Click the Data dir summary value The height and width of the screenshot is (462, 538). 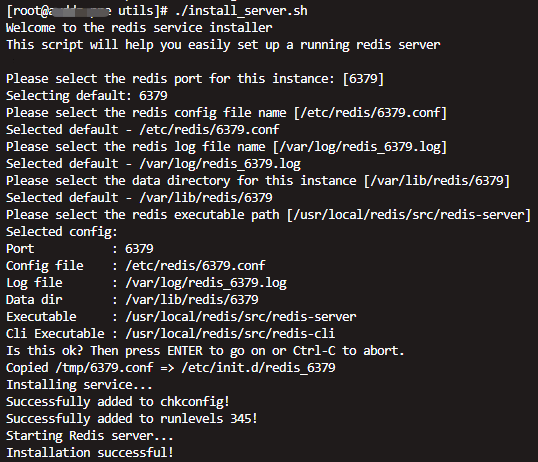tap(192, 300)
